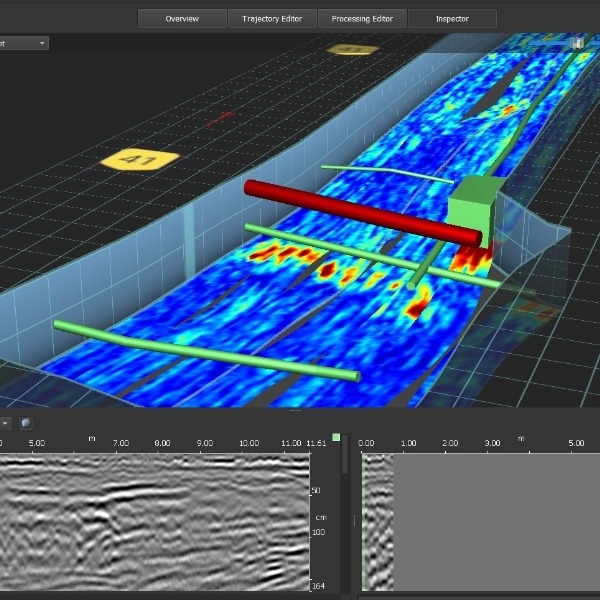Expand the dropdown at top-left of 3D view
The image size is (600, 600).
[x=41, y=44]
